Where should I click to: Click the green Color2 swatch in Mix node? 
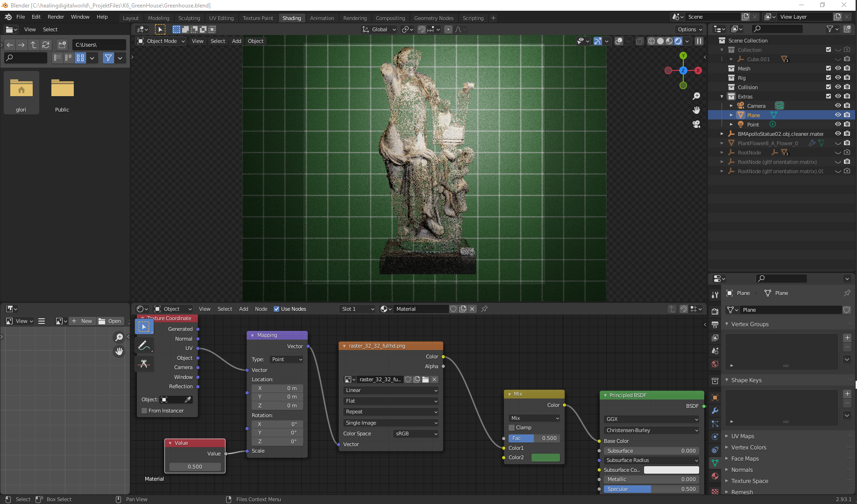[x=545, y=457]
